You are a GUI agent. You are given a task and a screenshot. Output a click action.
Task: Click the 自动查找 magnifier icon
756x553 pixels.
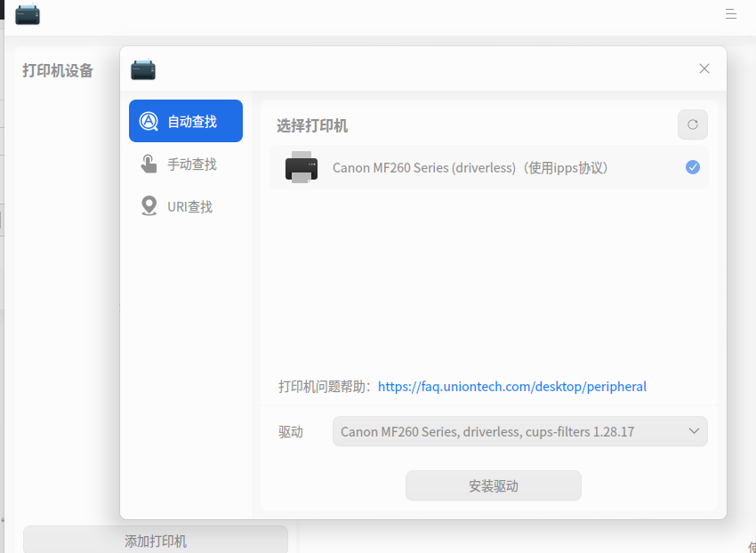[x=149, y=122]
